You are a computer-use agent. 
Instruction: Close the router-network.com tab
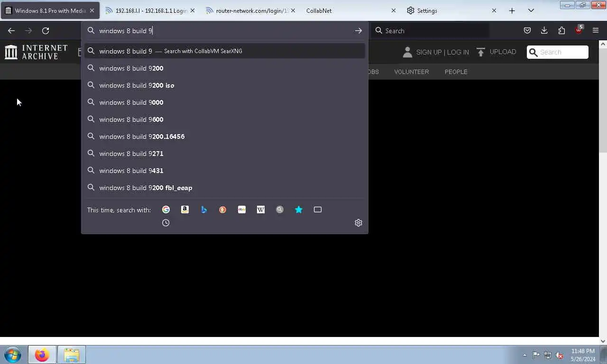(x=293, y=10)
